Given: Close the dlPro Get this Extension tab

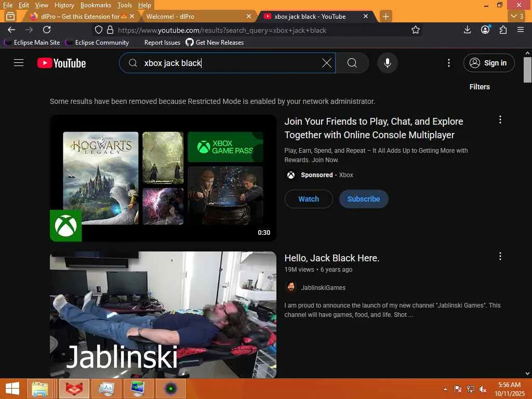Looking at the screenshot, I should pyautogui.click(x=132, y=16).
